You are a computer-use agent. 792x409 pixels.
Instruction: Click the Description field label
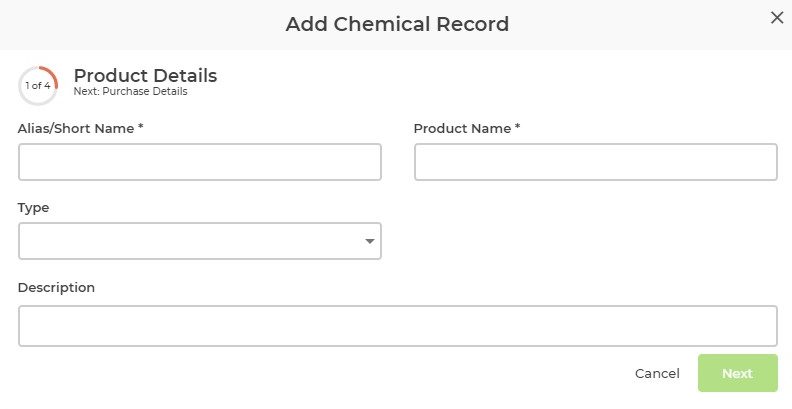tap(56, 288)
